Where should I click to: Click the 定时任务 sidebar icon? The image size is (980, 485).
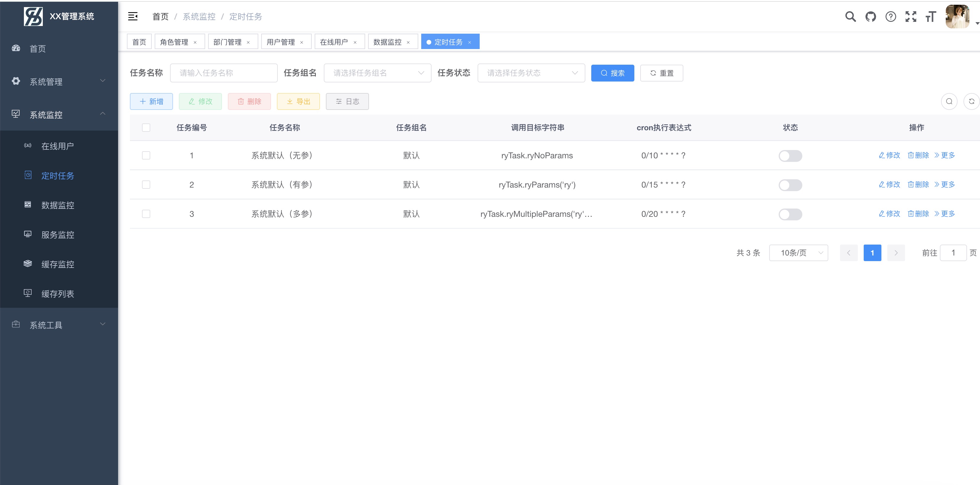coord(28,175)
